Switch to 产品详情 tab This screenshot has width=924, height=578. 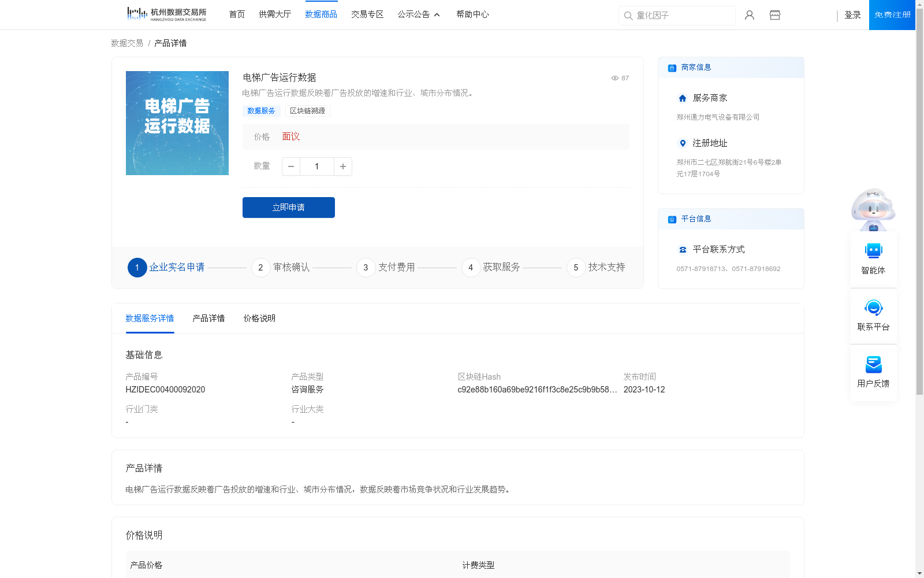point(208,318)
